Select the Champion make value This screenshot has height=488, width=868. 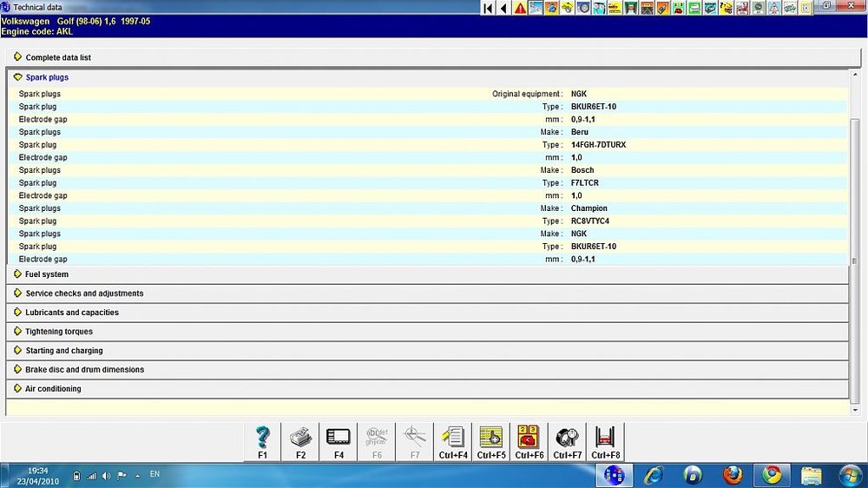[589, 208]
